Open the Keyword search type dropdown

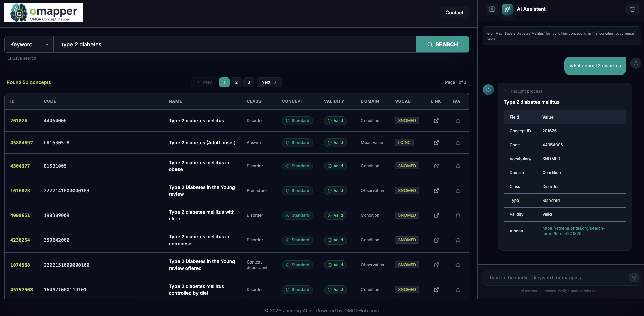[29, 44]
